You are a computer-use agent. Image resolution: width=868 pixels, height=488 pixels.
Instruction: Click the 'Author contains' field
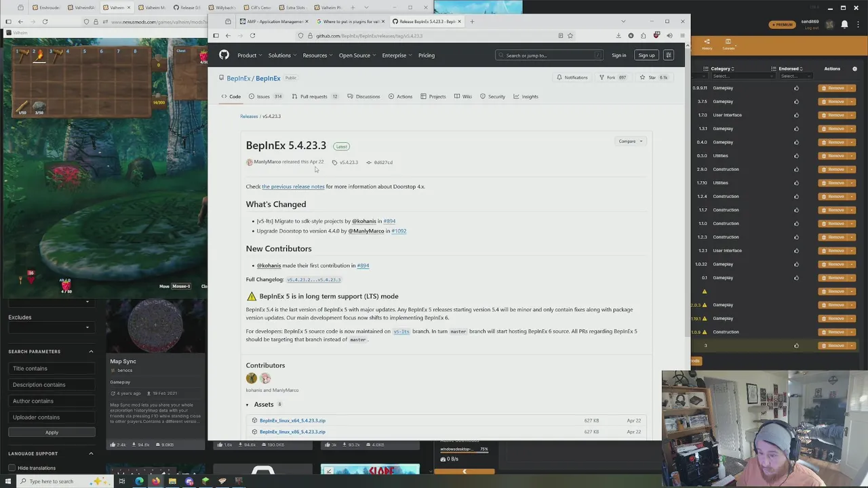tap(52, 401)
